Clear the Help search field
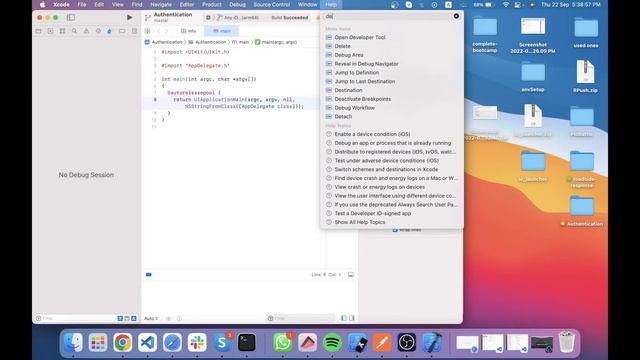Viewport: 640px width, 360px height. tap(456, 16)
